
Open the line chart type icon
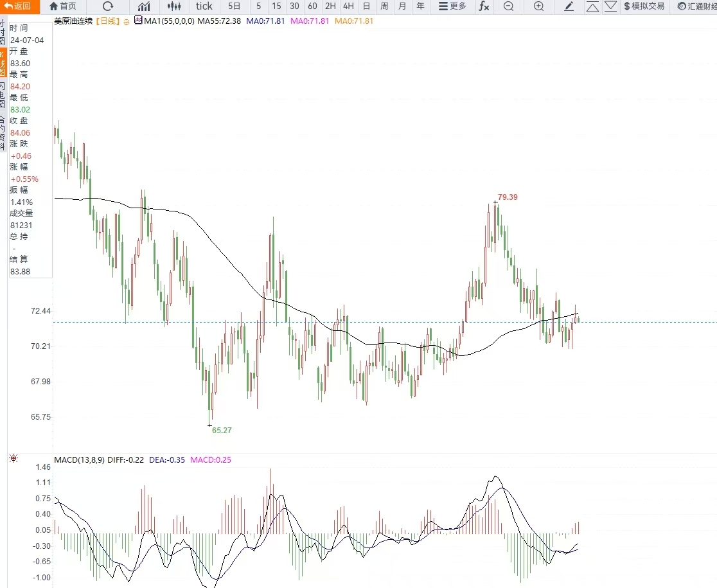click(x=144, y=6)
